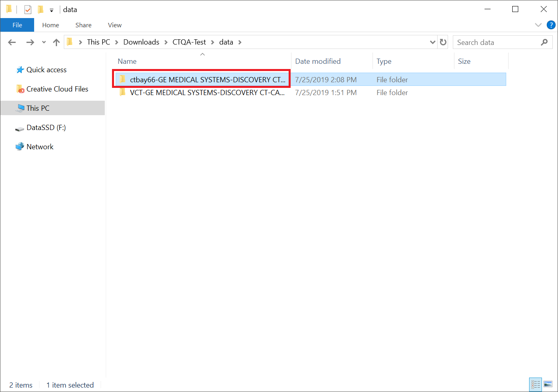
Task: Click Downloads in the address path
Action: (x=141, y=42)
